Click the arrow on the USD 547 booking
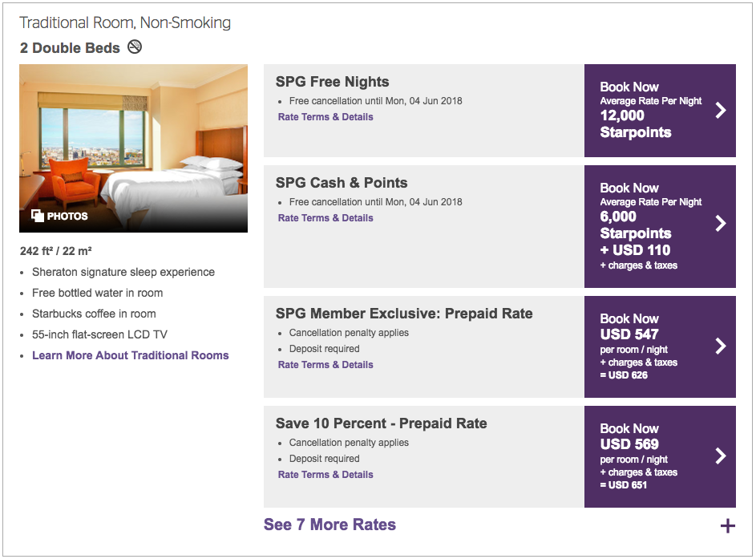Viewport: 756px width, 559px height. tap(720, 346)
